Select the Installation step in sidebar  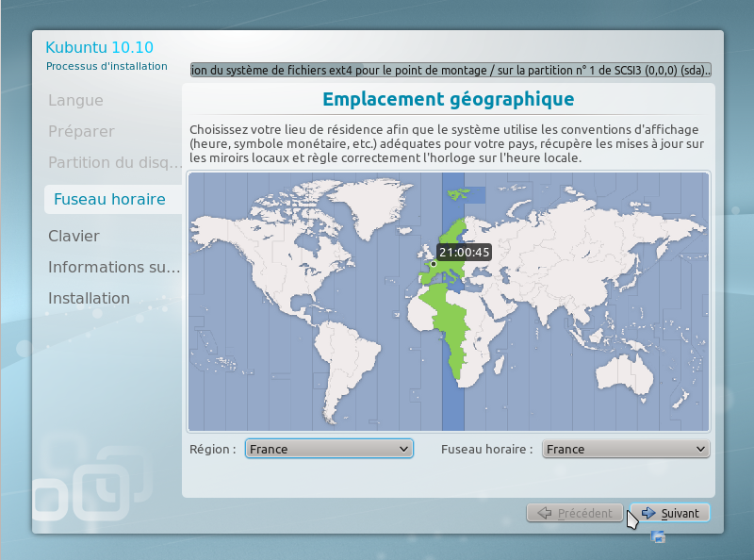[x=89, y=298]
